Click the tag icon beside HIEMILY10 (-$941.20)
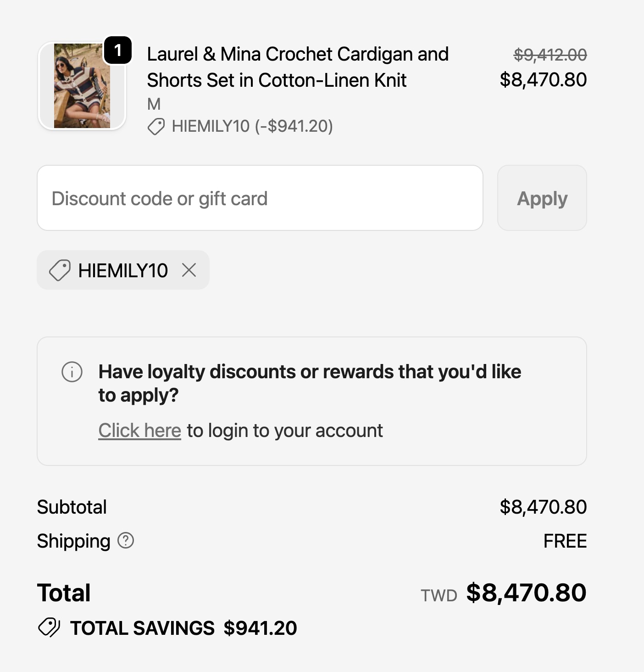The height and width of the screenshot is (672, 644). coord(156,126)
